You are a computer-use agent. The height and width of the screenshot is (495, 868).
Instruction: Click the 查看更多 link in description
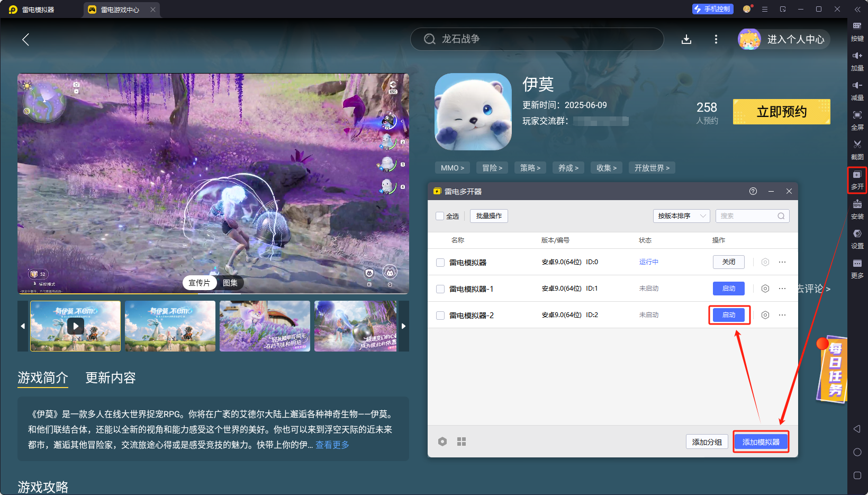[x=332, y=445]
